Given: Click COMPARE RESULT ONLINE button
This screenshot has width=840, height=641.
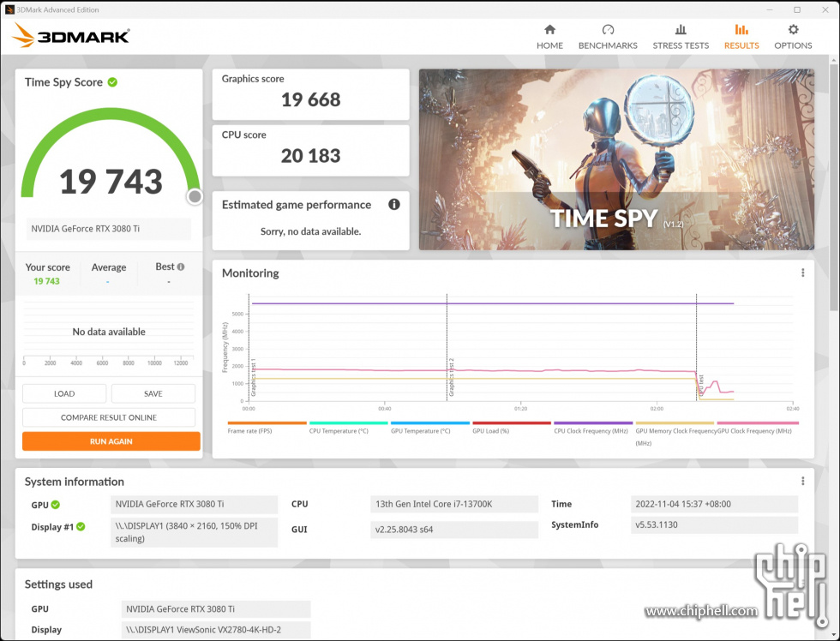Looking at the screenshot, I should pos(109,417).
